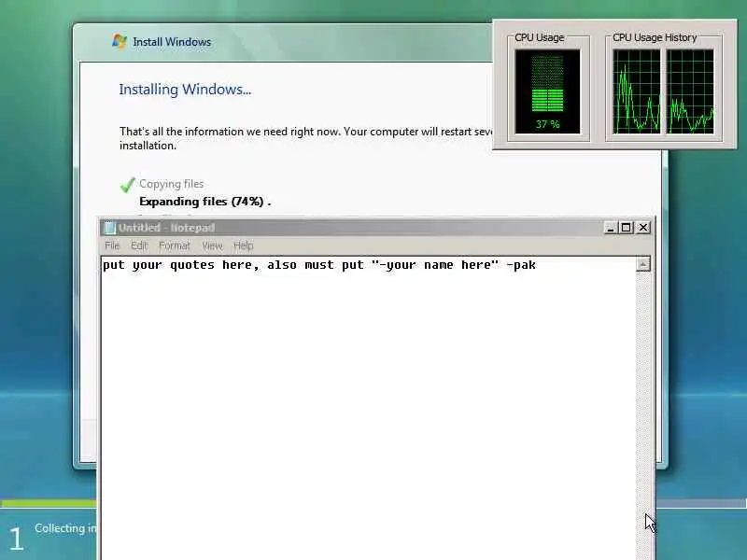
Task: Click the green checkmark beside Copying files
Action: coord(127,185)
